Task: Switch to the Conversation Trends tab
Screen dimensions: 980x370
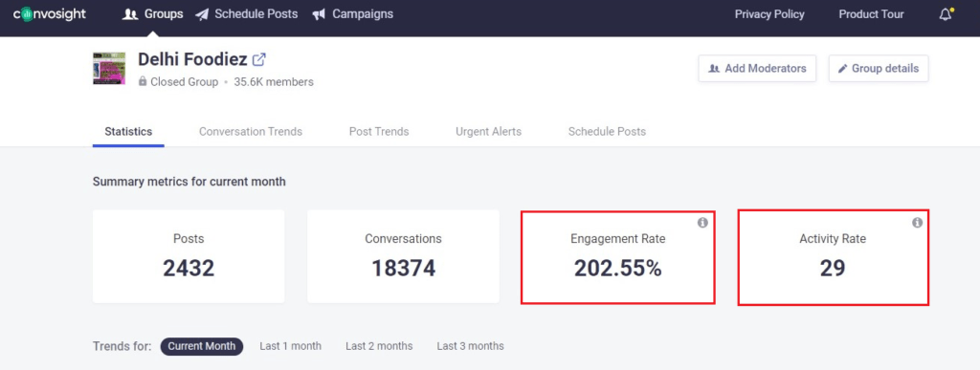Action: tap(251, 132)
